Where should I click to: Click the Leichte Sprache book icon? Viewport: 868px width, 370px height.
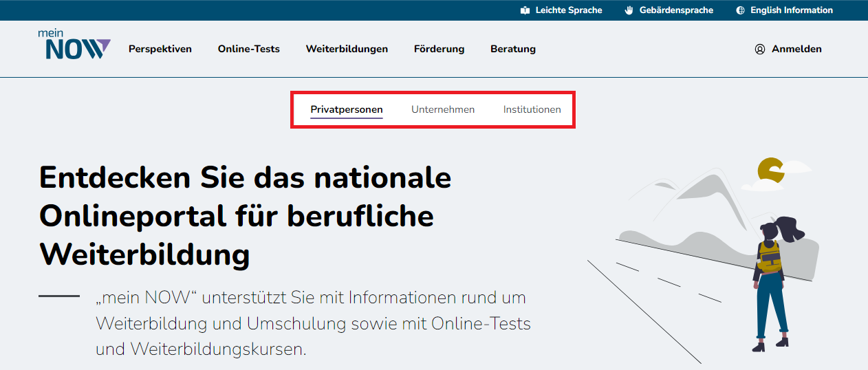tap(525, 10)
